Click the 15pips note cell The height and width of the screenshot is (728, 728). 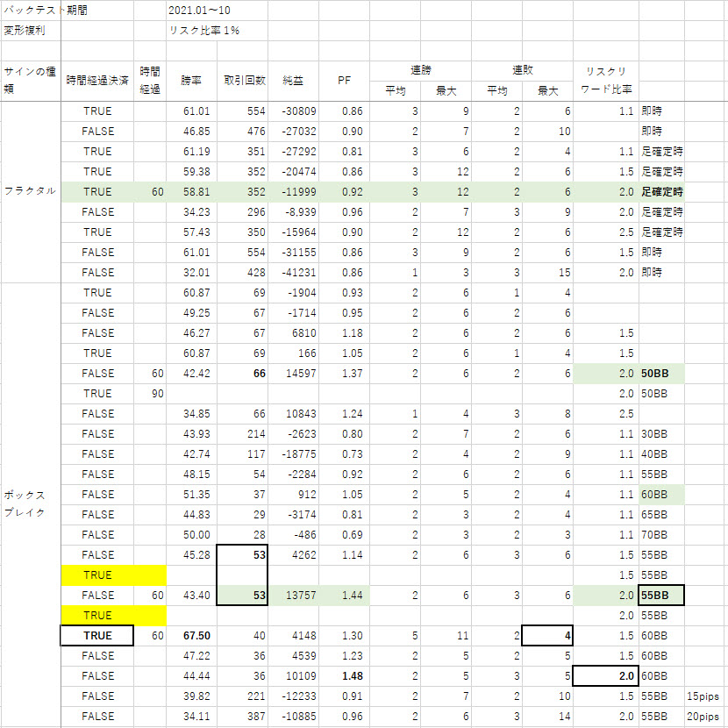coord(706,696)
